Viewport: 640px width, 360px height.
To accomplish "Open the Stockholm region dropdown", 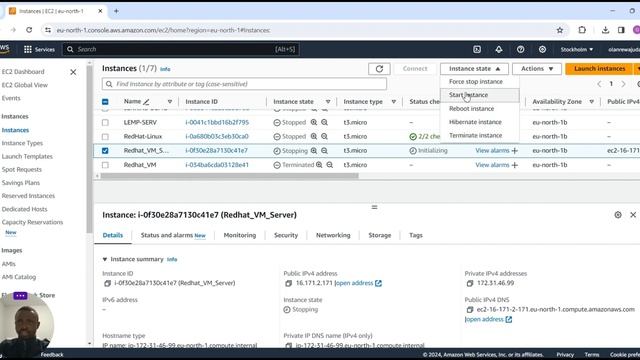I will (x=576, y=49).
